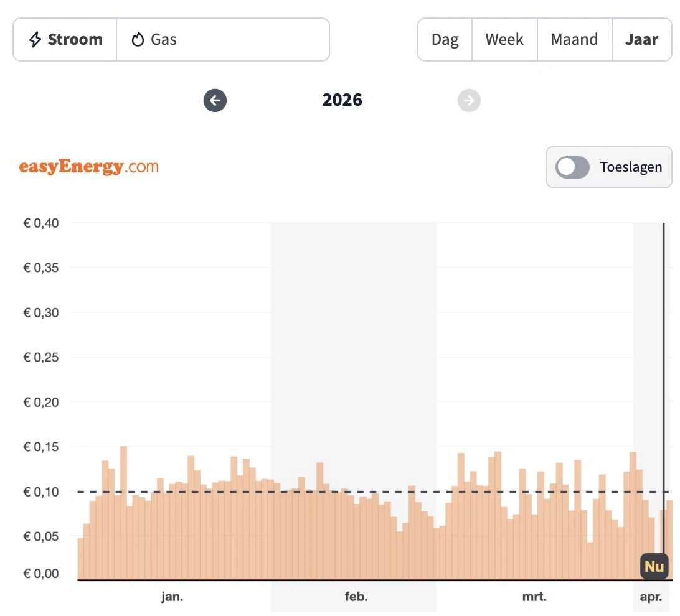Viewport: 680px width, 616px height.
Task: Select the bold Jaar tab
Action: pyautogui.click(x=642, y=39)
